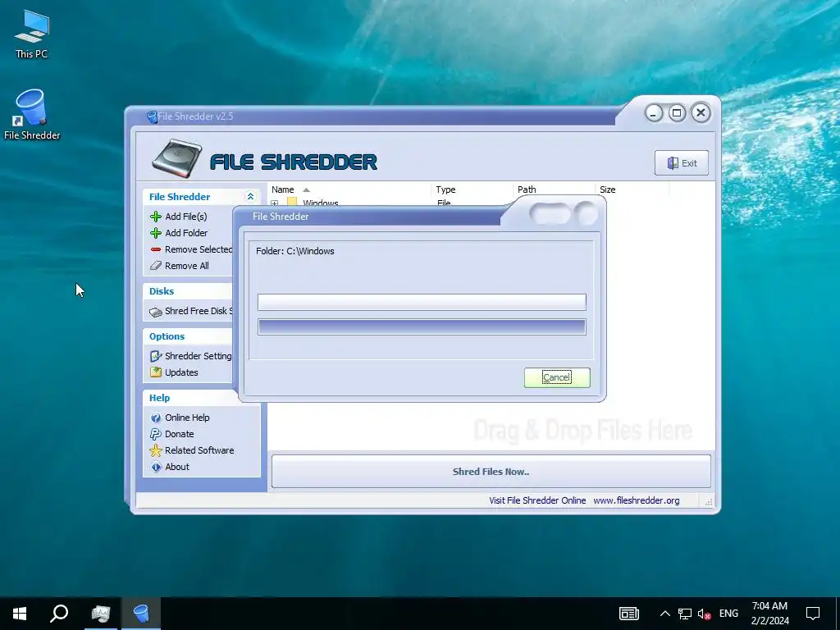The width and height of the screenshot is (840, 630).
Task: Open www.fileshredder.org link
Action: click(x=636, y=500)
